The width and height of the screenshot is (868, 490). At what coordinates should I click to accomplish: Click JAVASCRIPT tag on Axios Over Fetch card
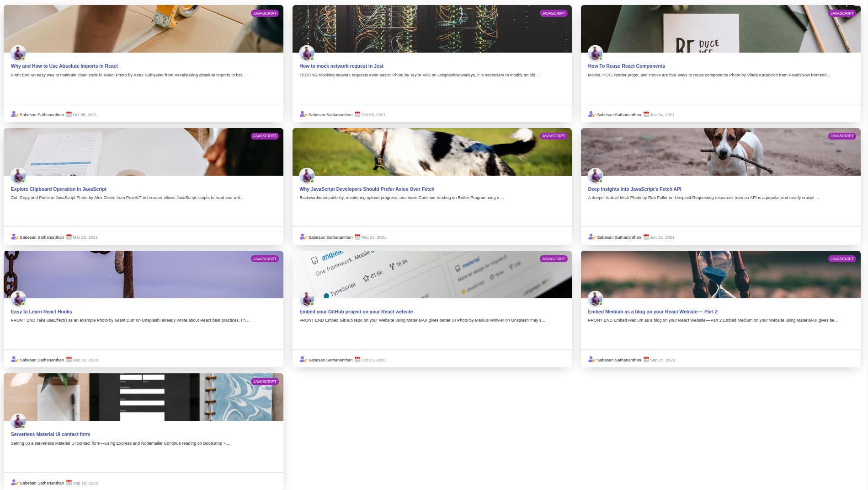click(553, 136)
